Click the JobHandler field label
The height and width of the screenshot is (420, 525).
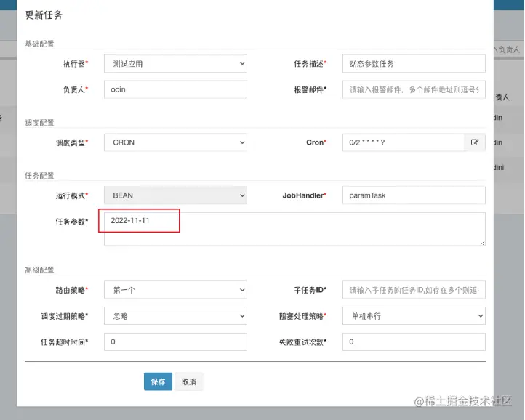click(305, 195)
